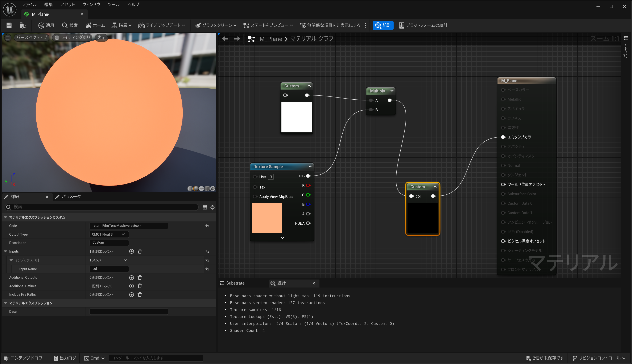
Task: Click the browse to asset icon
Action: pos(23,25)
